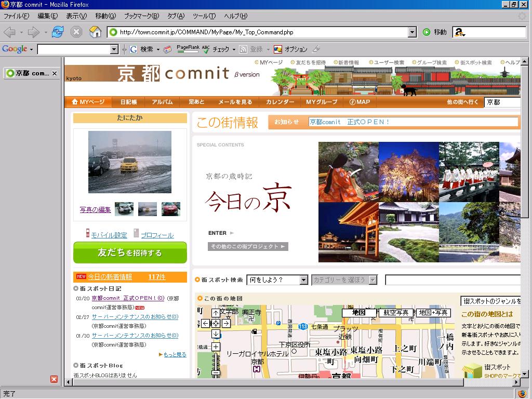
Task: Click the highlighter pen icon in Google toolbar
Action: pos(316,49)
